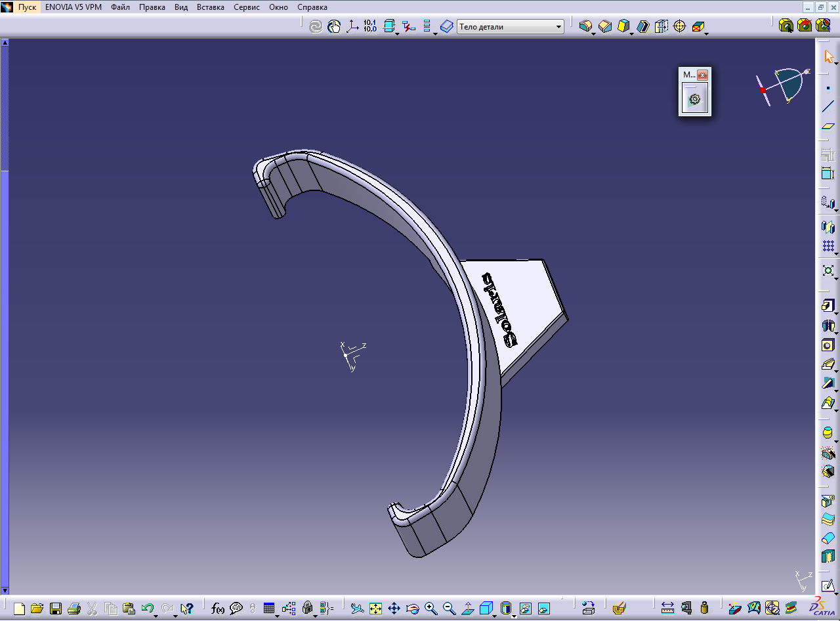
Task: Click the gear icon in the small floating toolbar
Action: (x=694, y=100)
